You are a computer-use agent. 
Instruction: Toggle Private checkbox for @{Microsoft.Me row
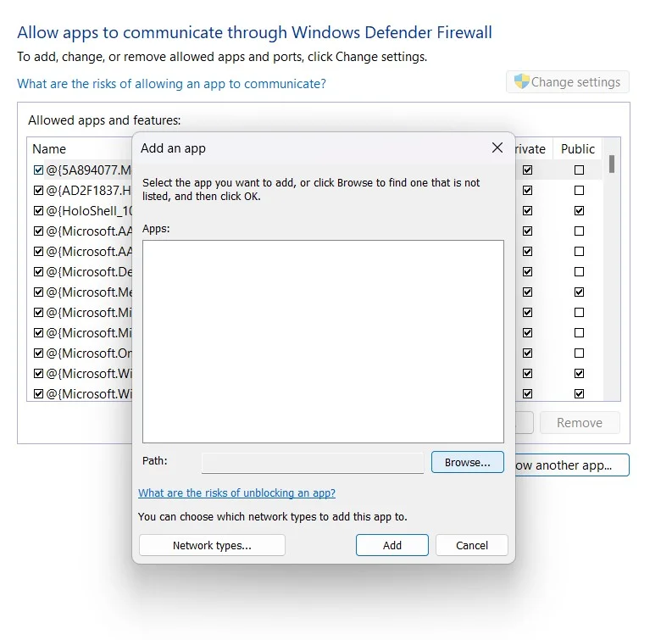pos(528,292)
